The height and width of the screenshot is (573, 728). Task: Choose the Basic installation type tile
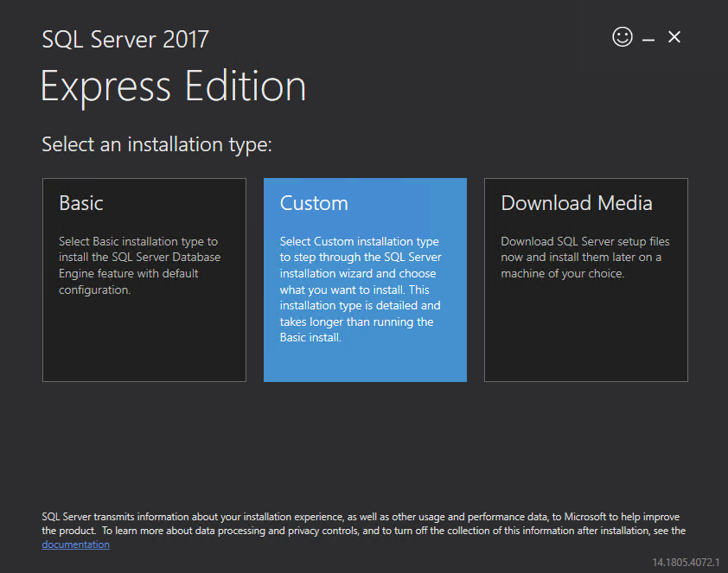[144, 280]
